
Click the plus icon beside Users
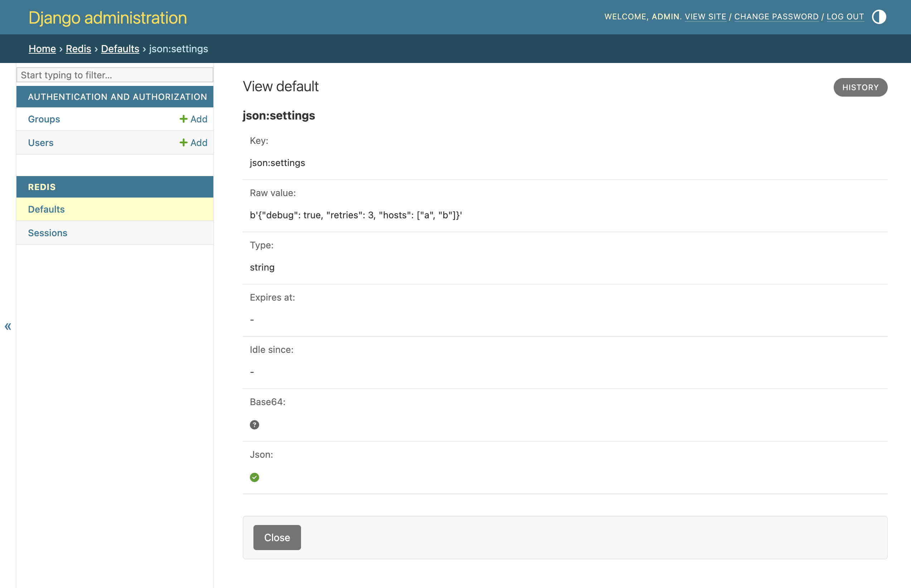tap(183, 142)
